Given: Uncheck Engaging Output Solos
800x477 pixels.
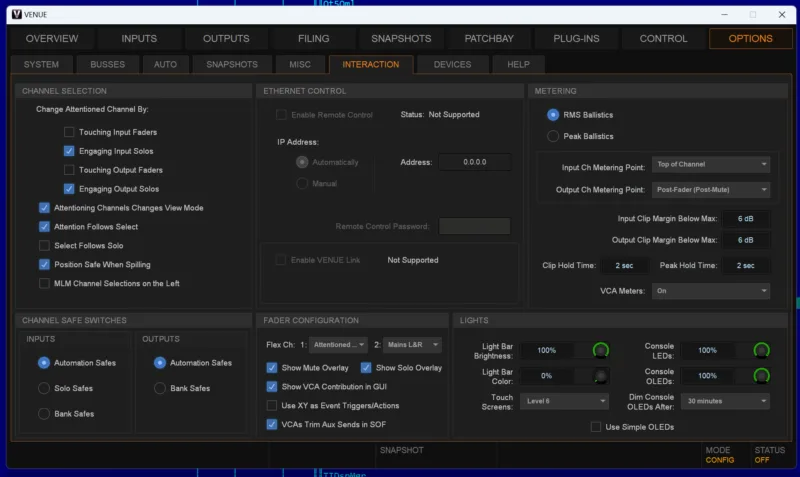Looking at the screenshot, I should [69, 189].
